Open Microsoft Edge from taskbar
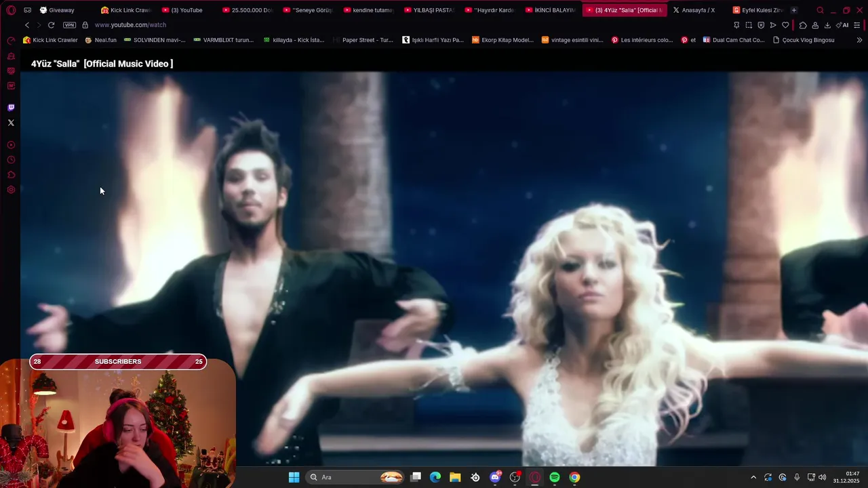The width and height of the screenshot is (868, 488). (435, 477)
